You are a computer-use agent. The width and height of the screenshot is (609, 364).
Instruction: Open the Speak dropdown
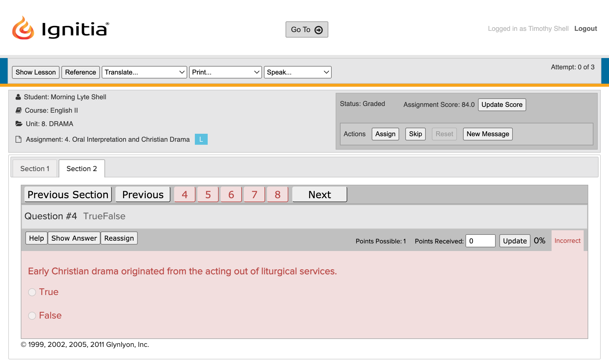pyautogui.click(x=298, y=72)
